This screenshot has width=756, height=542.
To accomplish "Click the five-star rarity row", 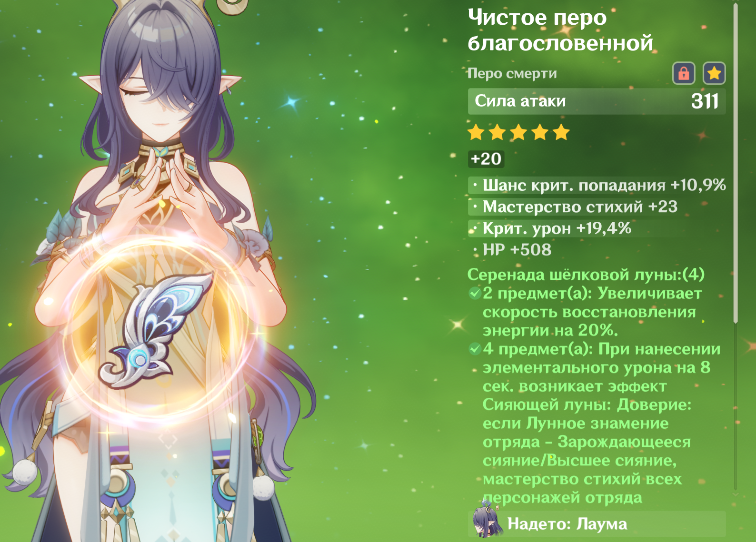I will tap(518, 132).
